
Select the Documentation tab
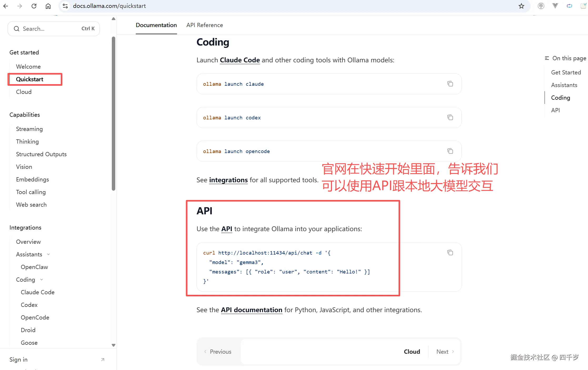click(x=156, y=25)
